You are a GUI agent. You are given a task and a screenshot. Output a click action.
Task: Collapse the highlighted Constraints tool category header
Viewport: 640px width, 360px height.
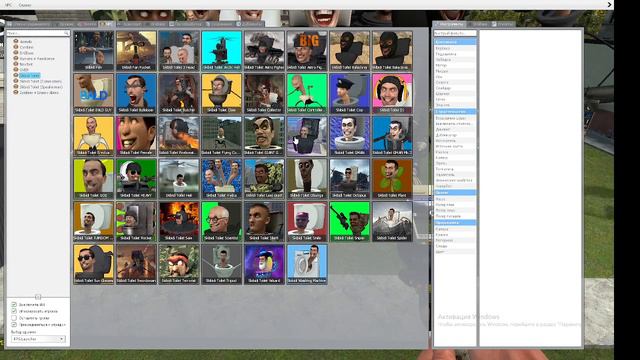click(455, 42)
